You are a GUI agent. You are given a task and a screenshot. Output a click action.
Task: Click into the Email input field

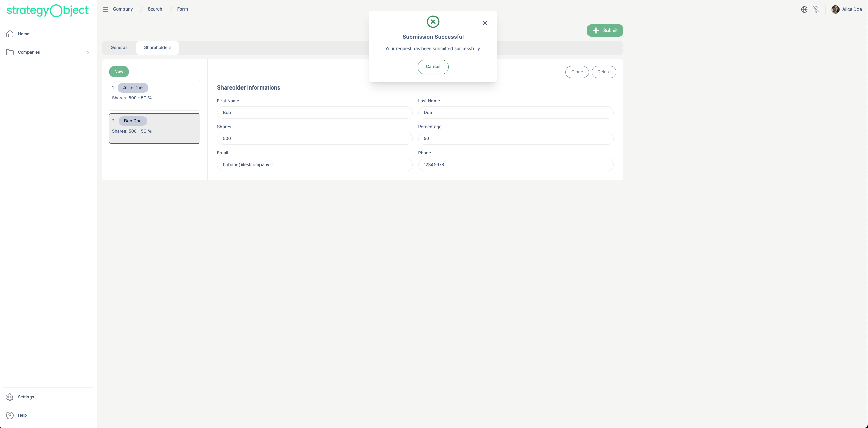click(314, 165)
